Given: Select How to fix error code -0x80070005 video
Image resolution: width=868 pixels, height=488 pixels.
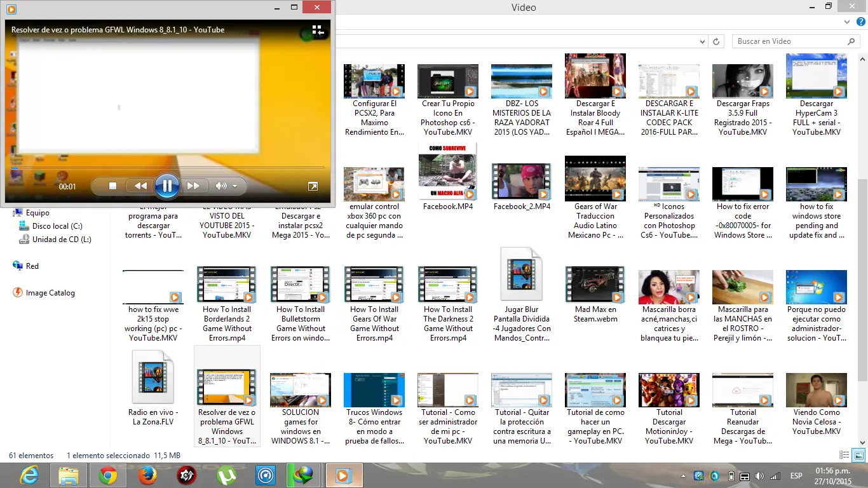Looking at the screenshot, I should 743,203.
